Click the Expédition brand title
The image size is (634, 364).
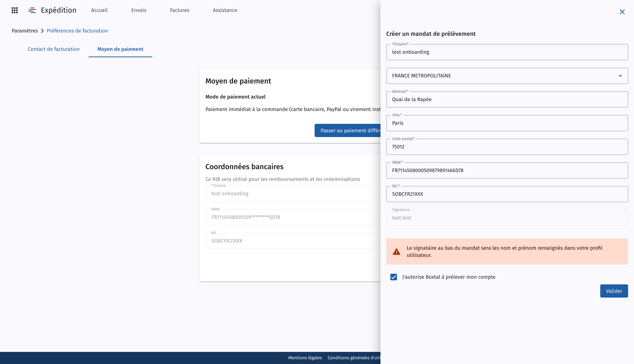[x=59, y=10]
